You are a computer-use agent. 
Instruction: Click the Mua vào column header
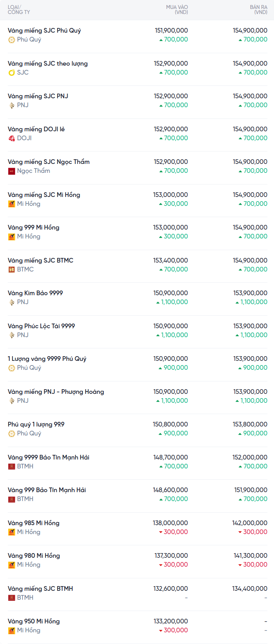[177, 10]
